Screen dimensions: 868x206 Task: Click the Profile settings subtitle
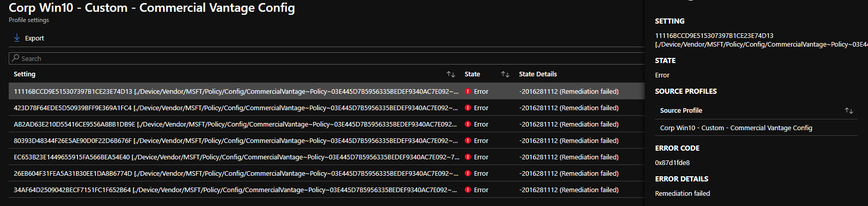pos(29,20)
